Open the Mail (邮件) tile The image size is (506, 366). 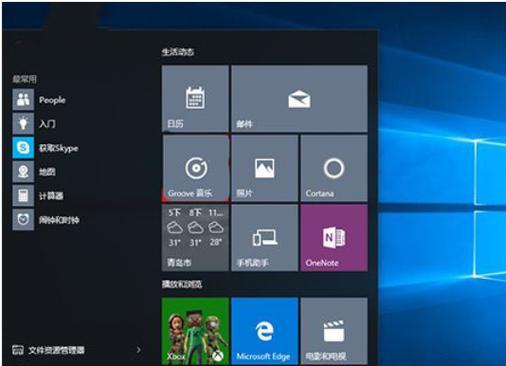(x=299, y=99)
